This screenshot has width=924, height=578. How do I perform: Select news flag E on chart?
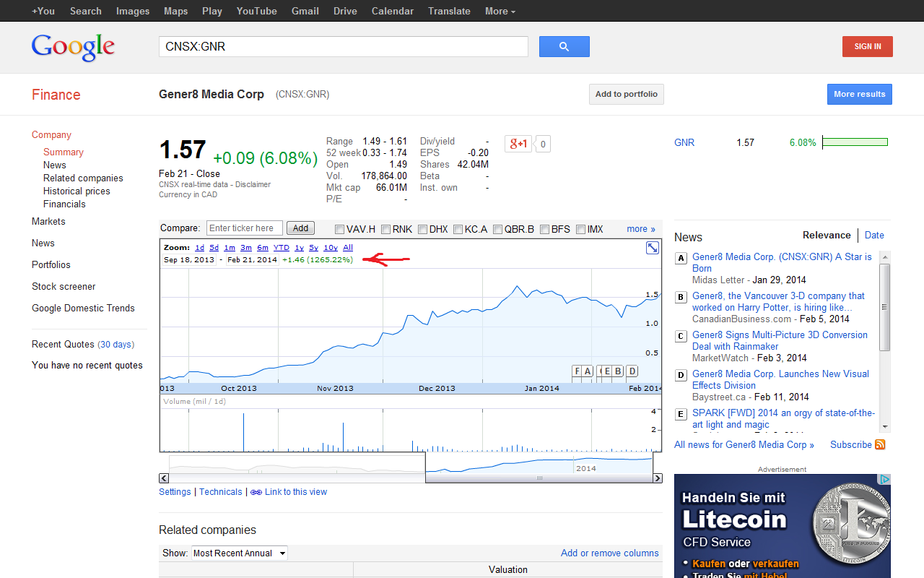608,371
